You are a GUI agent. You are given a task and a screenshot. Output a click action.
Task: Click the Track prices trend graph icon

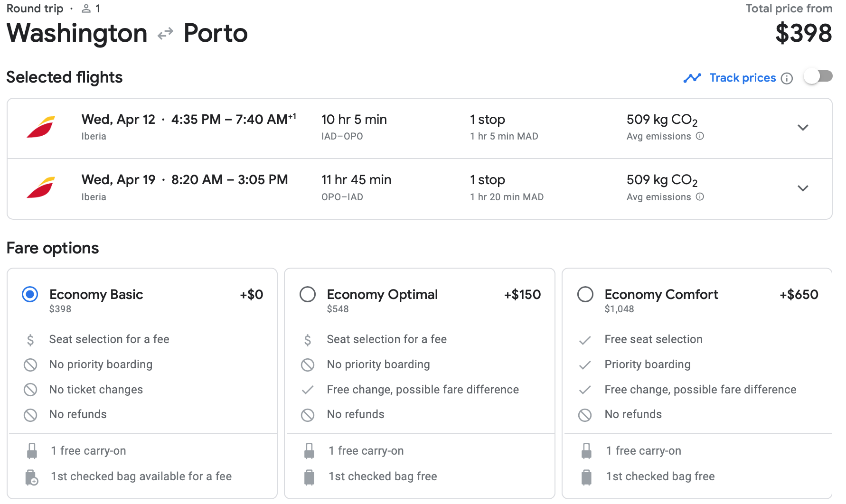point(692,78)
